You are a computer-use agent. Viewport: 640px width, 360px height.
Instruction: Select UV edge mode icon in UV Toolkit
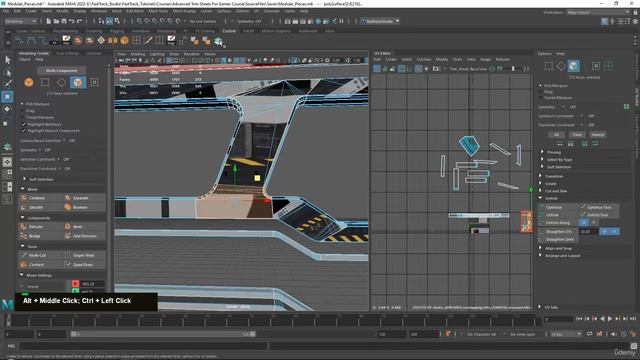(x=561, y=66)
